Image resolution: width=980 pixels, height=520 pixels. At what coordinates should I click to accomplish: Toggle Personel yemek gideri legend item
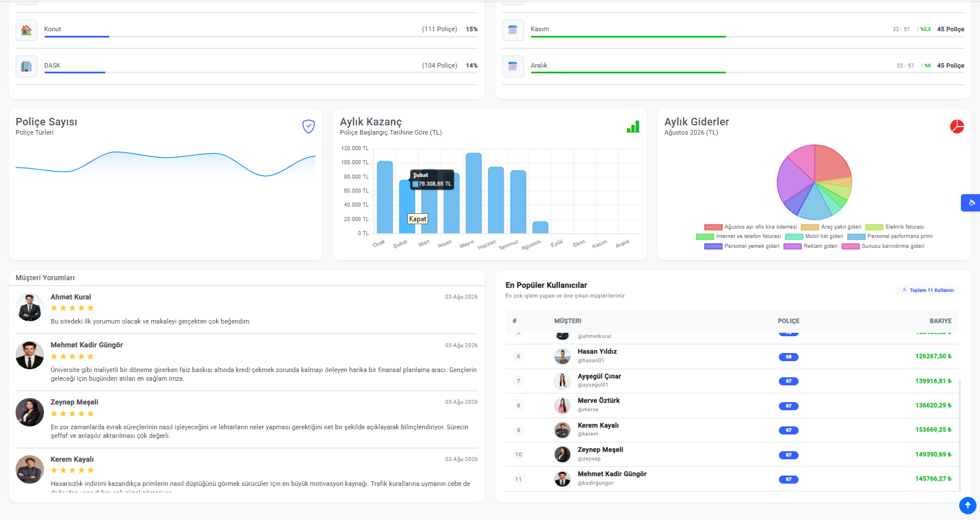point(742,246)
